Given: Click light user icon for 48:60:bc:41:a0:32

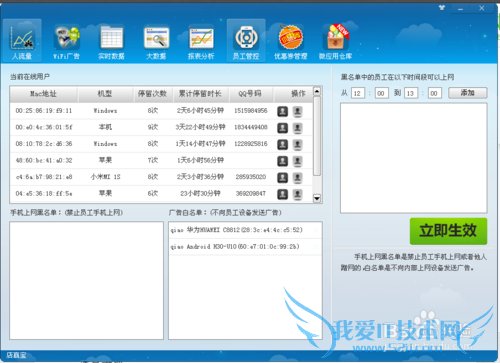Looking at the screenshot, I should click(297, 161).
